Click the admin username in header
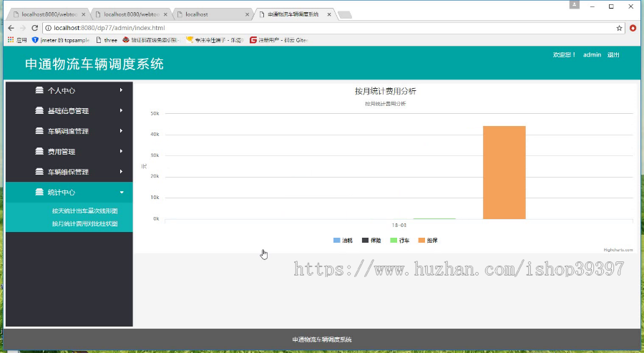Screen dimensions: 644x353 click(592, 54)
